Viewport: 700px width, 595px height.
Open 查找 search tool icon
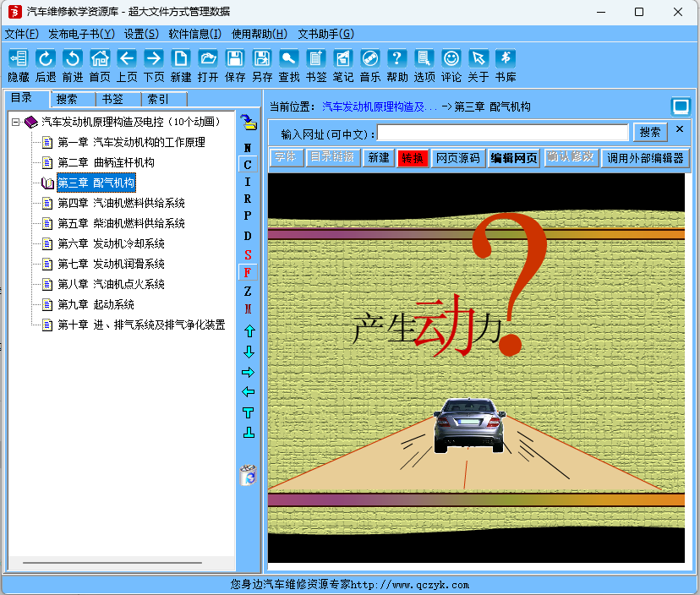click(289, 58)
